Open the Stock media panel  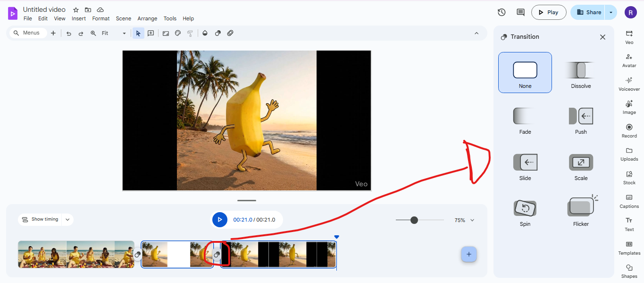click(x=629, y=177)
